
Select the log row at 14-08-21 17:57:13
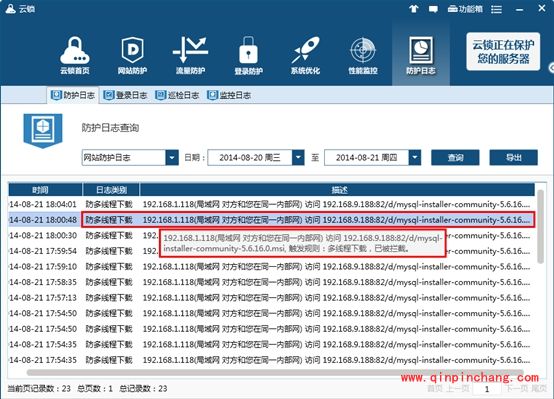coord(271,298)
